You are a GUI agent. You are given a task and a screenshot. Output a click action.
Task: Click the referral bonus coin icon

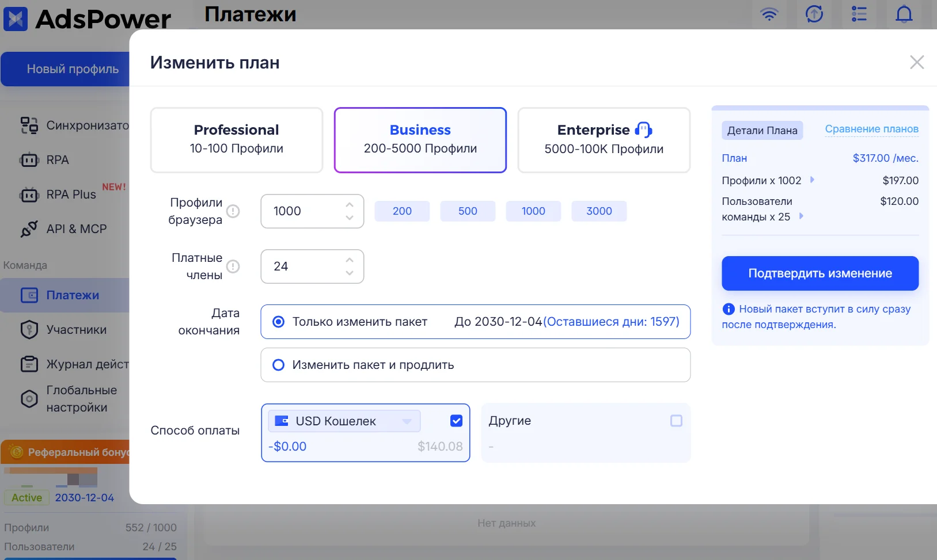[17, 452]
